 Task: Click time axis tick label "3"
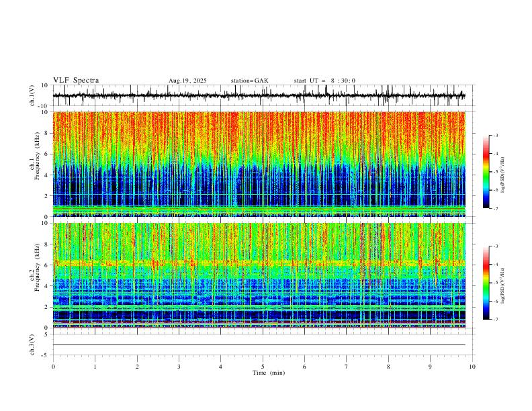point(179,367)
